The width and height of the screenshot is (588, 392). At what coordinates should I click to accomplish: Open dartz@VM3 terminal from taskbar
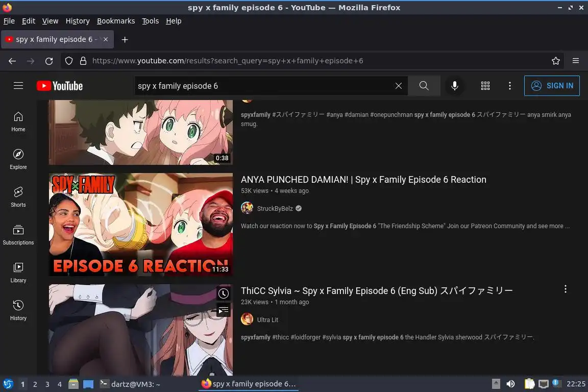point(130,384)
